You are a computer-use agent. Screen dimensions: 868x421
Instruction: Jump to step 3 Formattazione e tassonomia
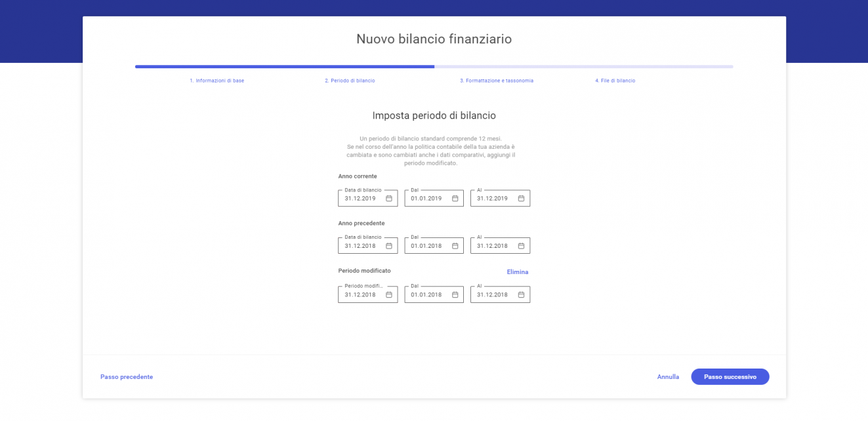(x=496, y=81)
